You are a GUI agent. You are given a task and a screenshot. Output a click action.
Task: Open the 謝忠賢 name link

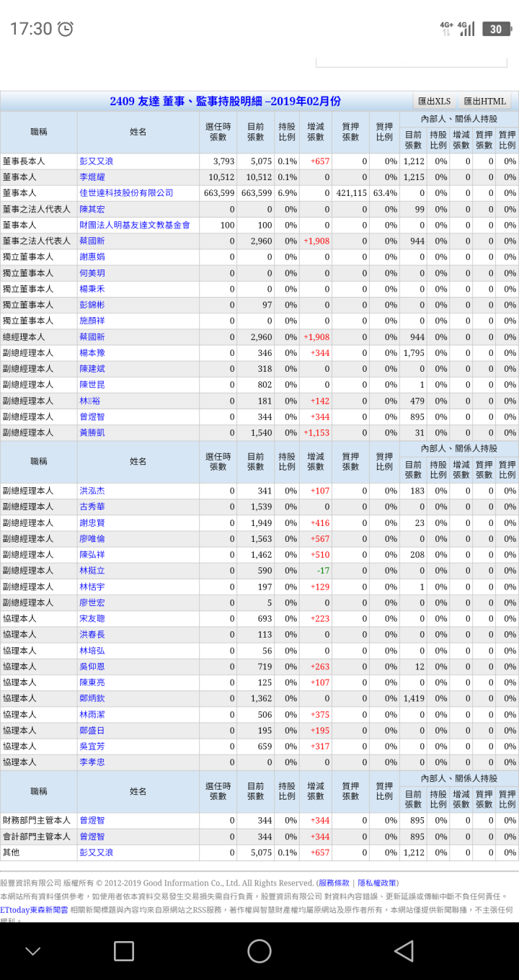pyautogui.click(x=92, y=523)
